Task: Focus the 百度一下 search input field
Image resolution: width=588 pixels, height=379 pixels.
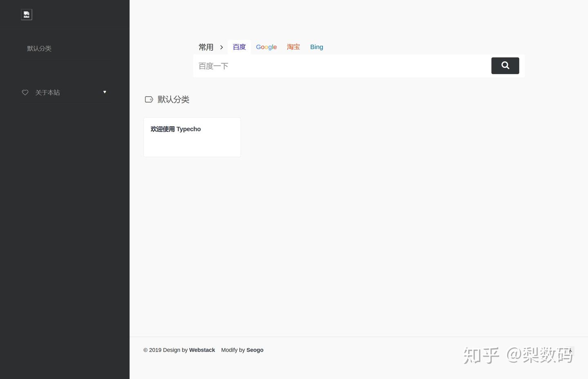Action: [342, 66]
